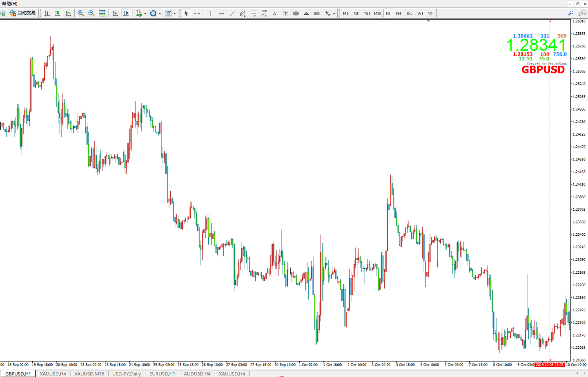Viewport: 588px width, 377px height.
Task: Set timeframe to M15
Action: [x=367, y=13]
